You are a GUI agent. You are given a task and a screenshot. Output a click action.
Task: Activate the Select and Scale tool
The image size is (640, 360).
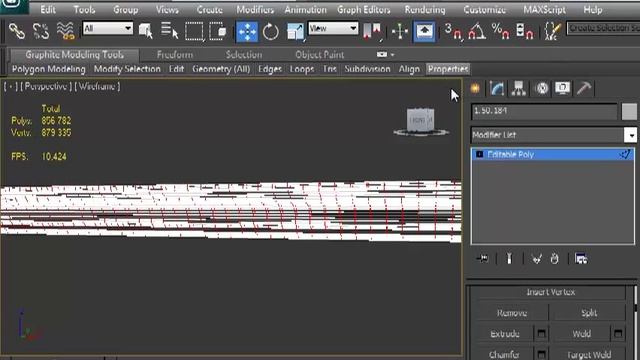(295, 32)
